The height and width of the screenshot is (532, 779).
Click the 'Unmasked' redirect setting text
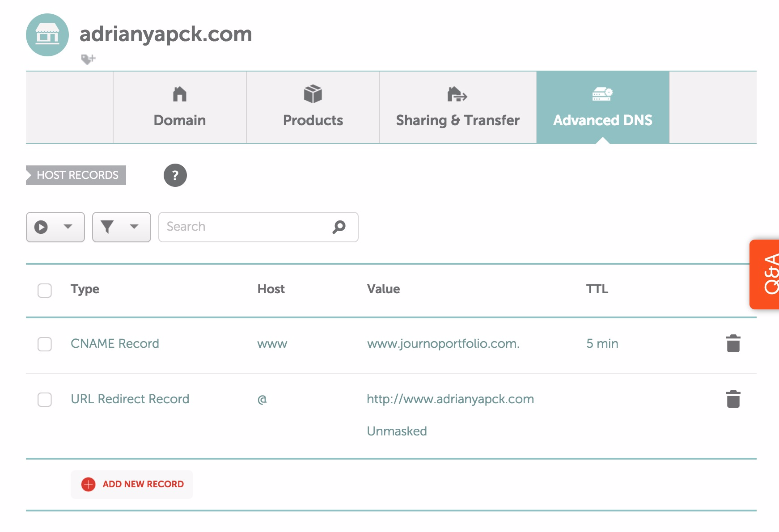point(397,431)
